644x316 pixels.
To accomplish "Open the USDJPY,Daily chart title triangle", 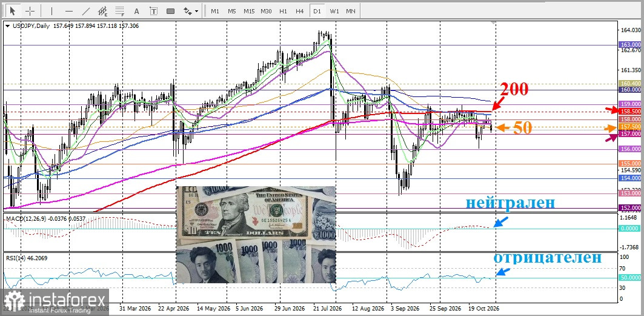I will click(7, 26).
